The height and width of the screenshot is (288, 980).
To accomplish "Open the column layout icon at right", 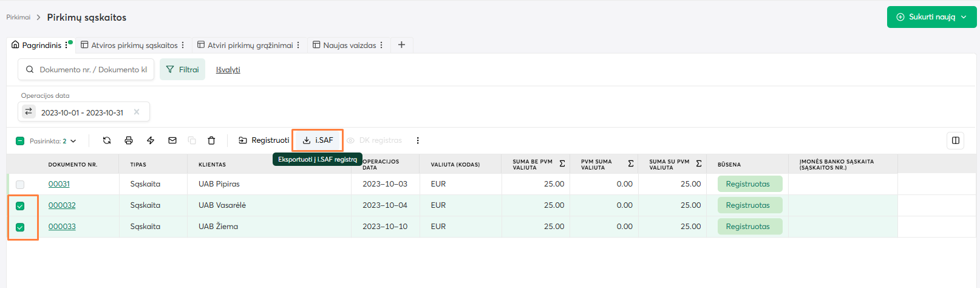I will click(x=955, y=140).
